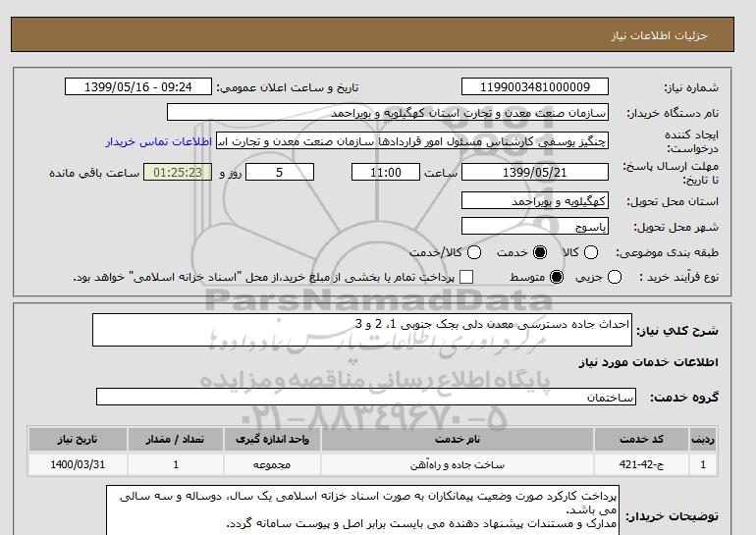Click the announcement date field 1399/05/16 - 09:24

coord(138,87)
